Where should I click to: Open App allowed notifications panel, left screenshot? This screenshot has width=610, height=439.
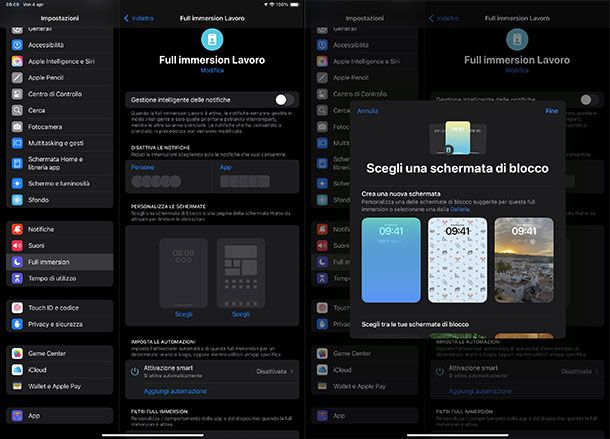[x=256, y=176]
